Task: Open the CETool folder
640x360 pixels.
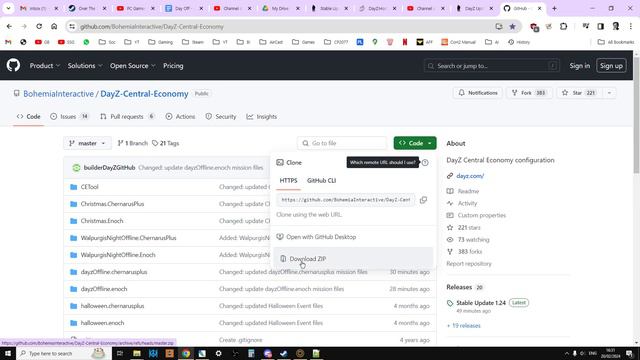Action: [x=89, y=187]
